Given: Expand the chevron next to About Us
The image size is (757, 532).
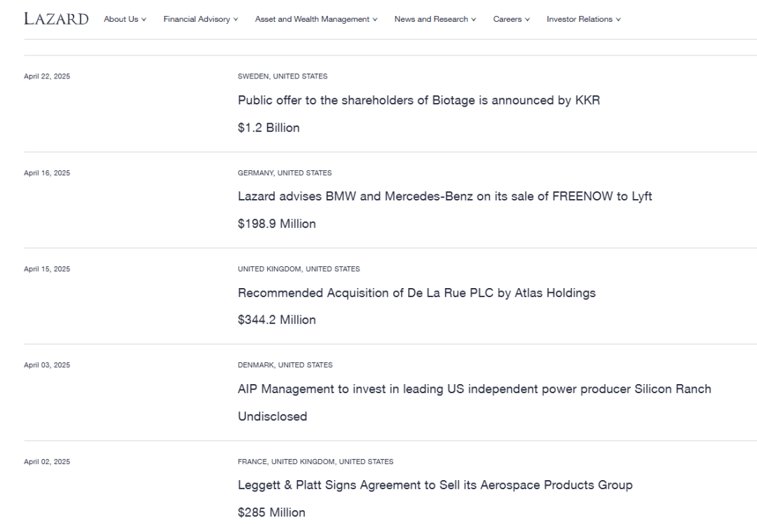Looking at the screenshot, I should (144, 20).
